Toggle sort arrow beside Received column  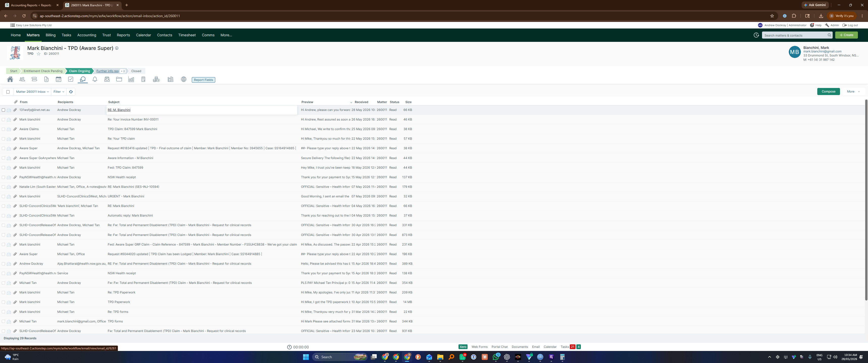pos(351,102)
